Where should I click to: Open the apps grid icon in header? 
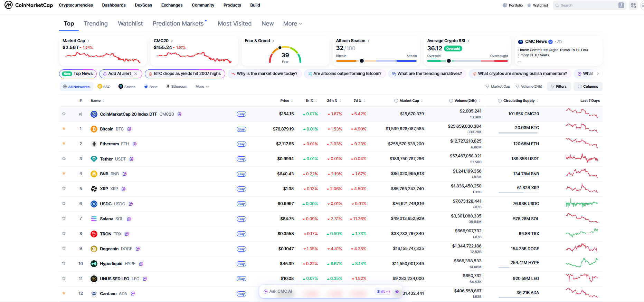click(634, 5)
